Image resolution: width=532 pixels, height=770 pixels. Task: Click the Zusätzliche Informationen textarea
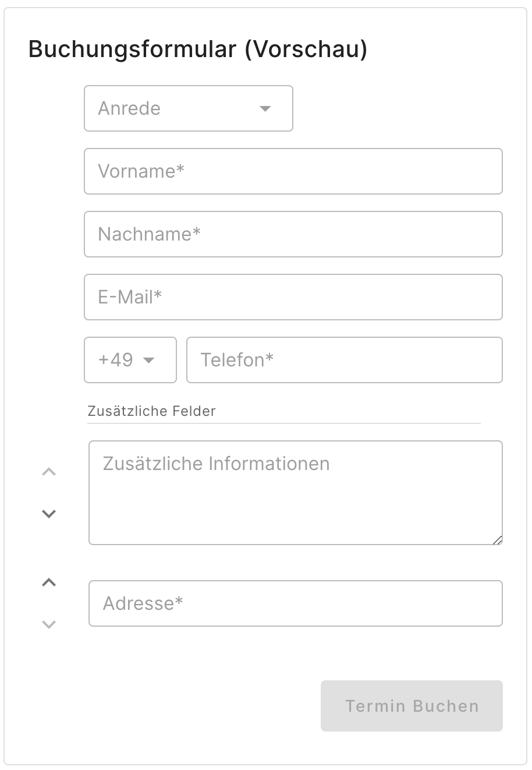coord(296,492)
